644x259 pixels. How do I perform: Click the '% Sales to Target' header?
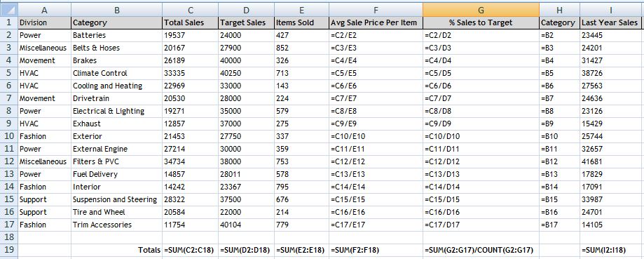point(481,22)
